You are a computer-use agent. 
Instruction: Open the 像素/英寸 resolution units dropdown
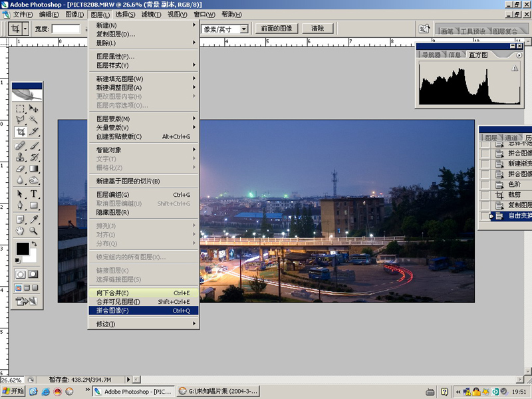click(244, 29)
